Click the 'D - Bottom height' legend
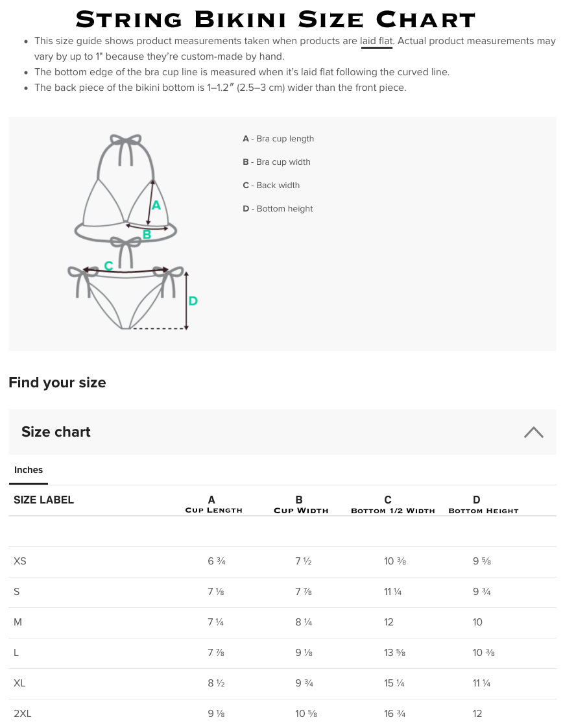Image resolution: width=563 pixels, height=728 pixels. pos(278,209)
